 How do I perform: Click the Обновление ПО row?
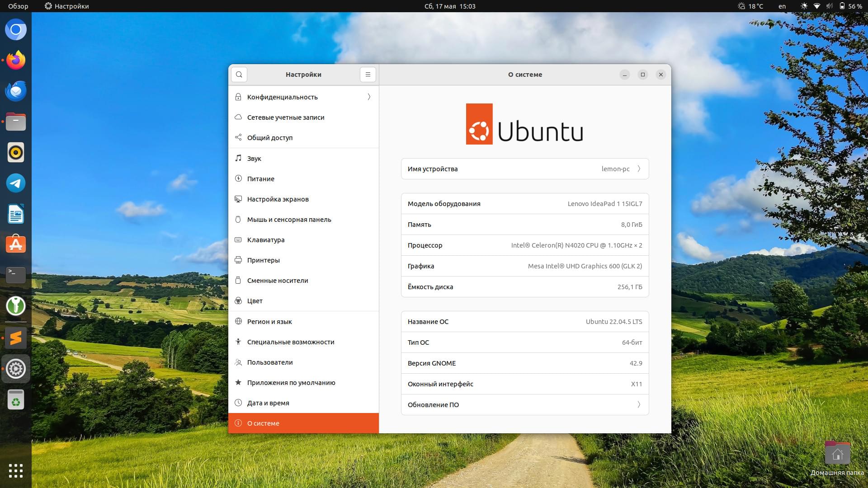[525, 404]
